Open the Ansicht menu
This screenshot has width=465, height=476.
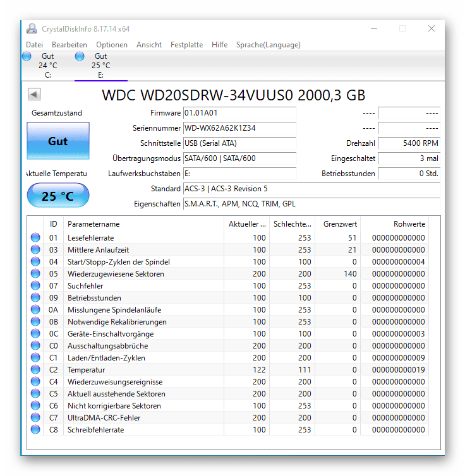(x=149, y=45)
